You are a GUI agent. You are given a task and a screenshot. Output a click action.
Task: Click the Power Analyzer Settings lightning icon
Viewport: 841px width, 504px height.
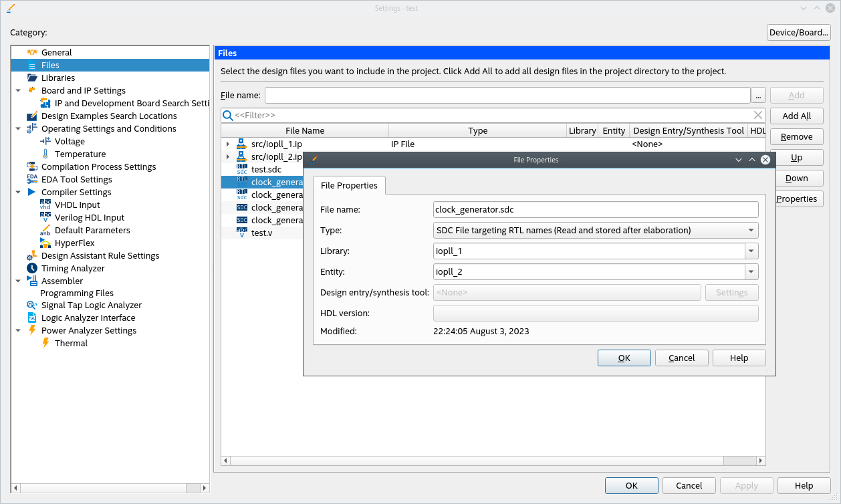point(32,330)
